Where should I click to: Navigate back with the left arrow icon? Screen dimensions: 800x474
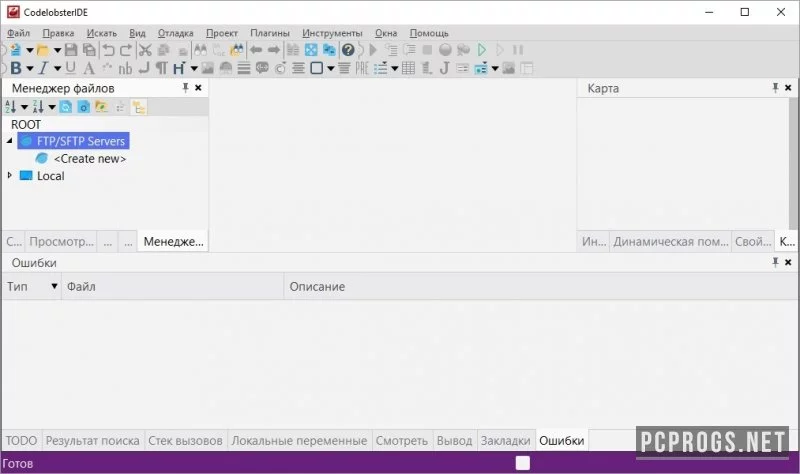[x=256, y=50]
